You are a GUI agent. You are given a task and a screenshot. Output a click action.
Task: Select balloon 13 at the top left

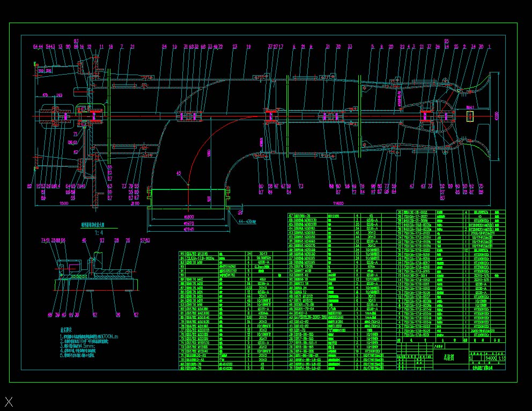(x=61, y=47)
